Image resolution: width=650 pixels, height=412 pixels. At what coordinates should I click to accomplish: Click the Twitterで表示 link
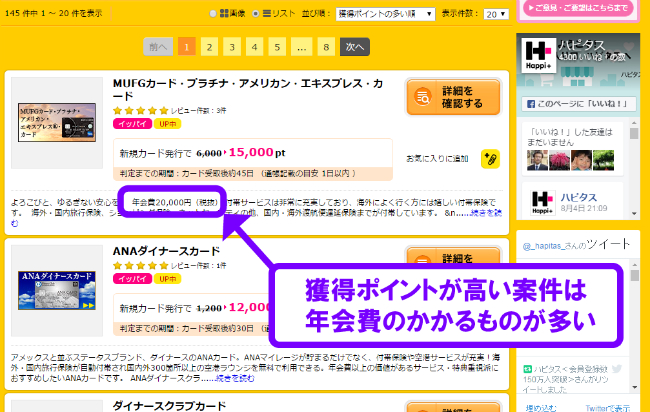click(607, 408)
